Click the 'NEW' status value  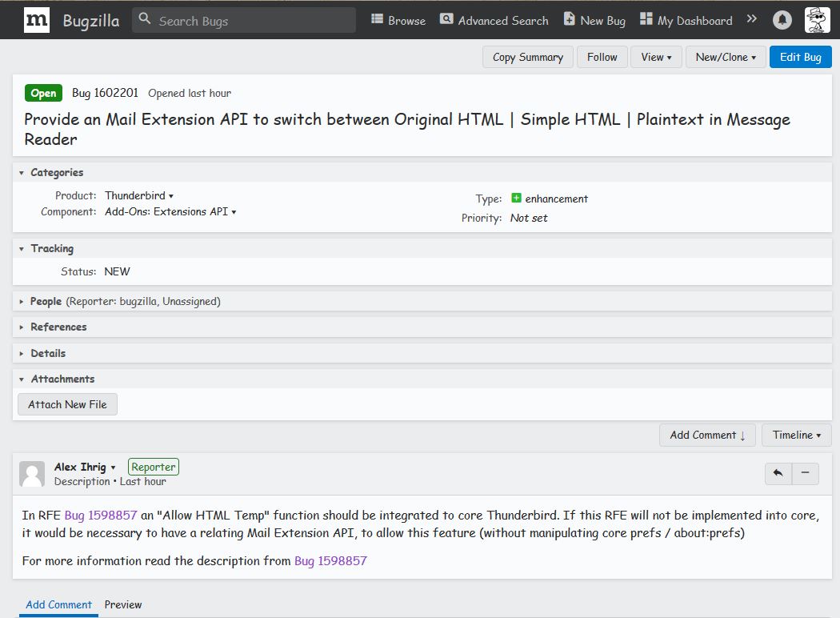coord(117,271)
